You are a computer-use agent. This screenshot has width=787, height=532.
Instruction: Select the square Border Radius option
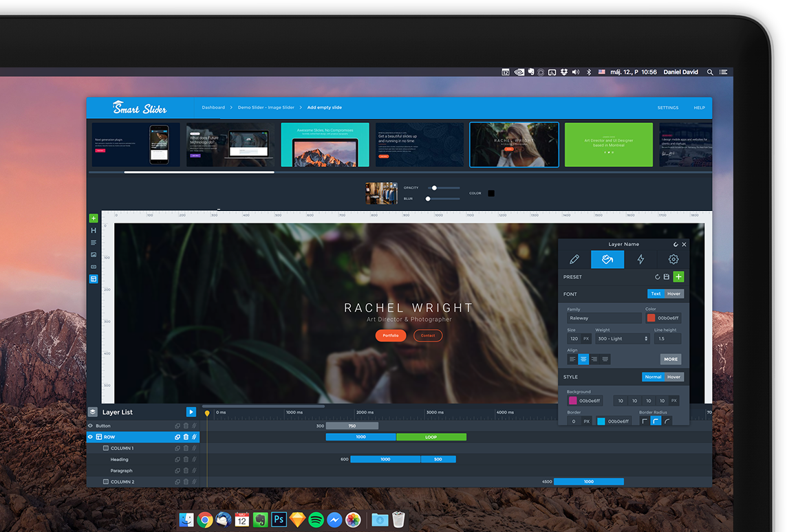pyautogui.click(x=645, y=421)
